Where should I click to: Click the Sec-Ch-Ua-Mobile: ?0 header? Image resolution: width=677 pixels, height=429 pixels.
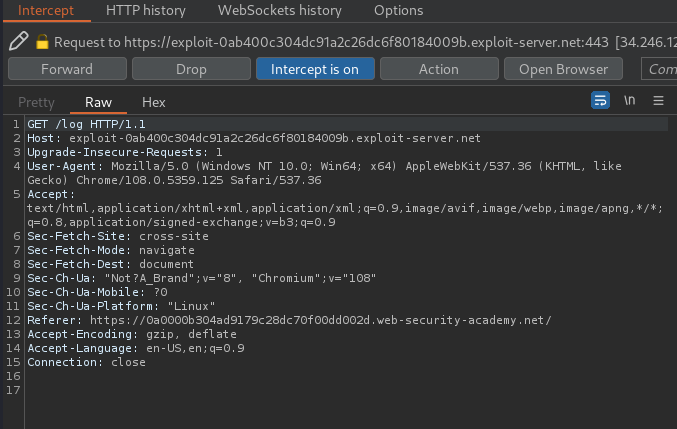coord(97,292)
